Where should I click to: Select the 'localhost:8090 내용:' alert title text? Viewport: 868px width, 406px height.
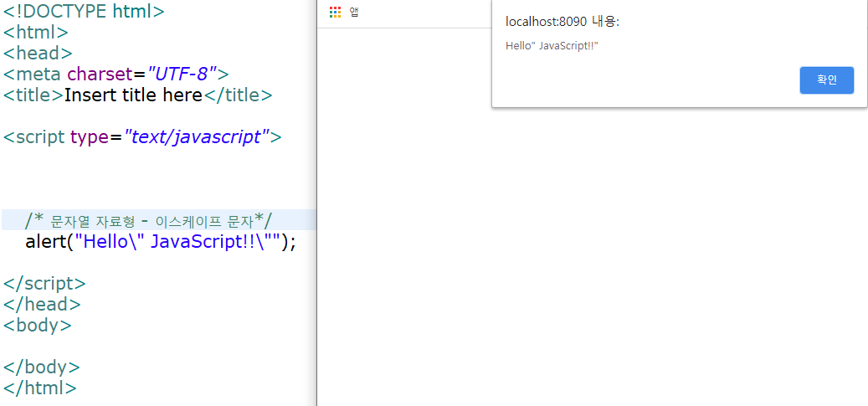[562, 22]
